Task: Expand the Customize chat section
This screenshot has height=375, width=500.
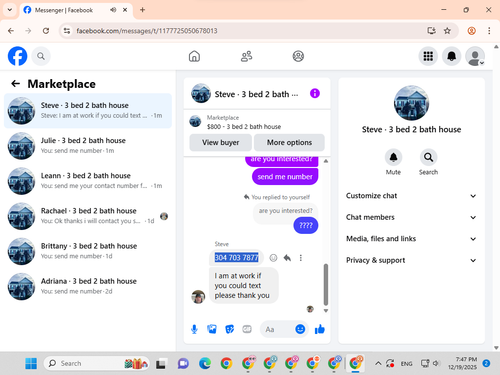Action: tap(411, 196)
